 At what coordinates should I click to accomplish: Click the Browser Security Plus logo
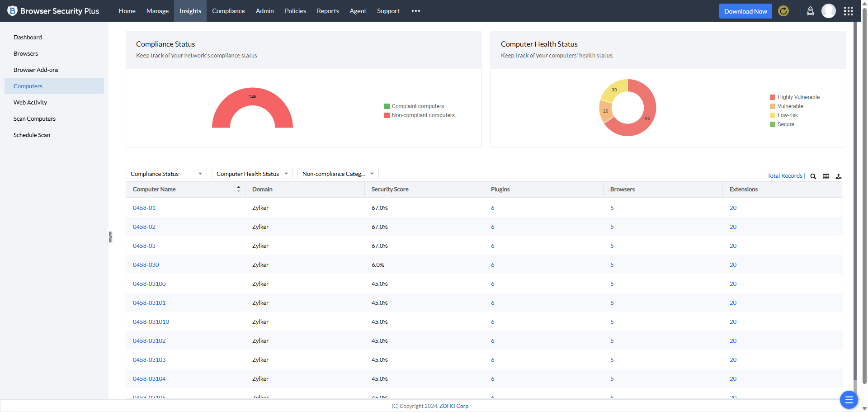click(x=53, y=11)
